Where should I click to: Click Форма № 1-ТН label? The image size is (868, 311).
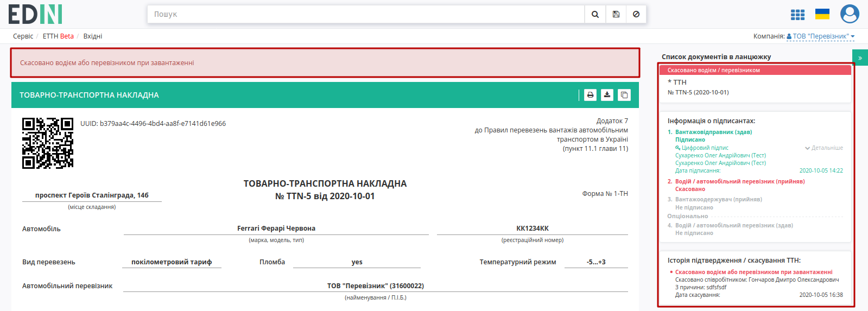[x=605, y=194]
